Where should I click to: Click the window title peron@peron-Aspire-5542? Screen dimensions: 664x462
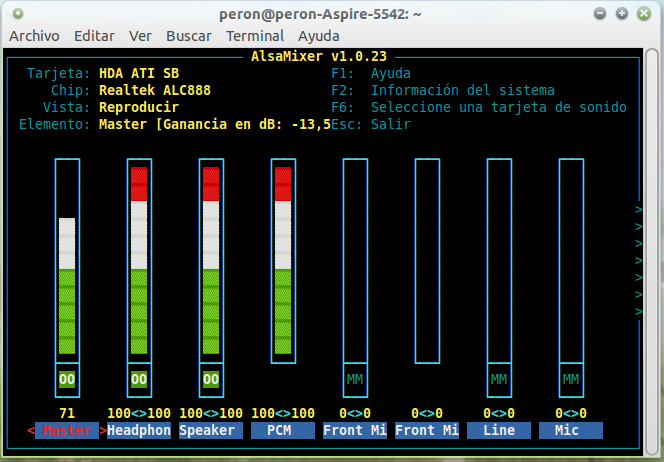[320, 14]
